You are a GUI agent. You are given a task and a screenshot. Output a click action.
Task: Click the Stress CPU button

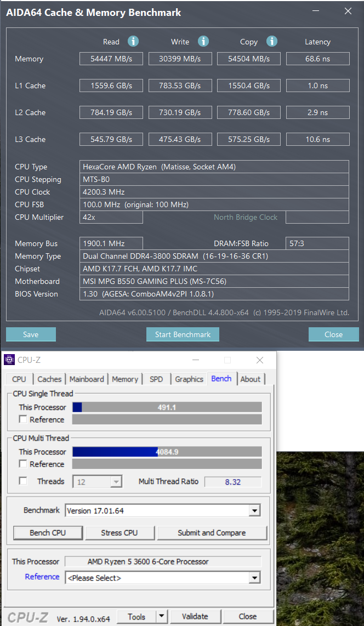coord(120,533)
